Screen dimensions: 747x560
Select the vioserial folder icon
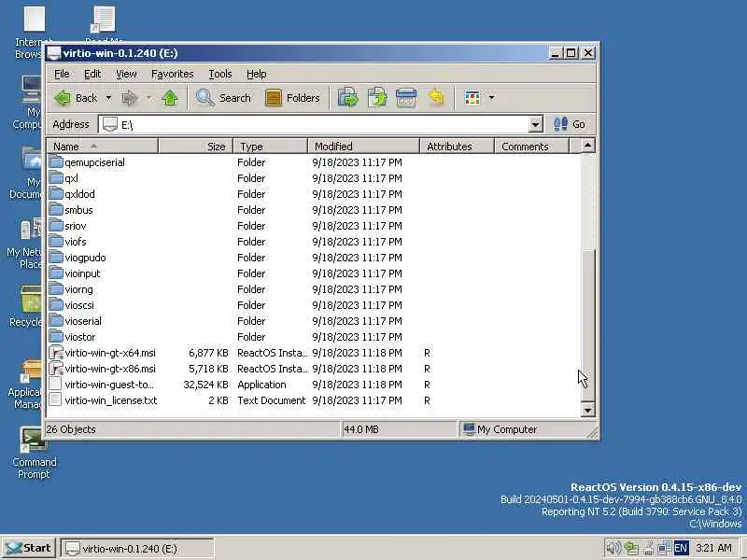(56, 321)
